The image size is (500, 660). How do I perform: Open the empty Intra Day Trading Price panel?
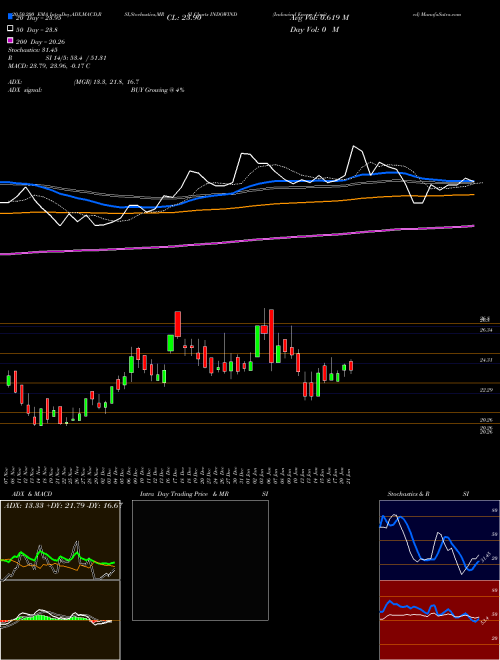[200, 560]
